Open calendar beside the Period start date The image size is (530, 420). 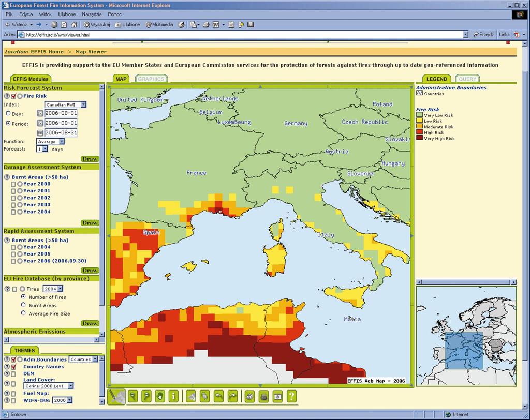40,123
